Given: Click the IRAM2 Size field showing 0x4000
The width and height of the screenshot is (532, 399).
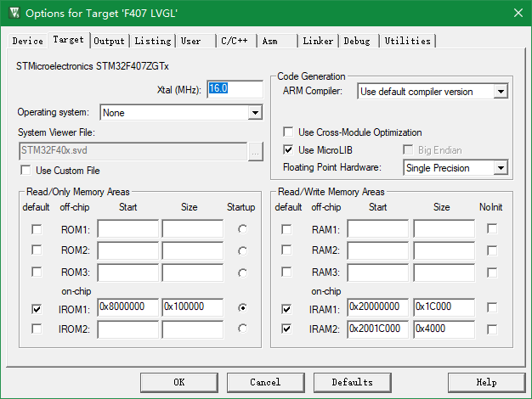Looking at the screenshot, I should click(x=444, y=329).
